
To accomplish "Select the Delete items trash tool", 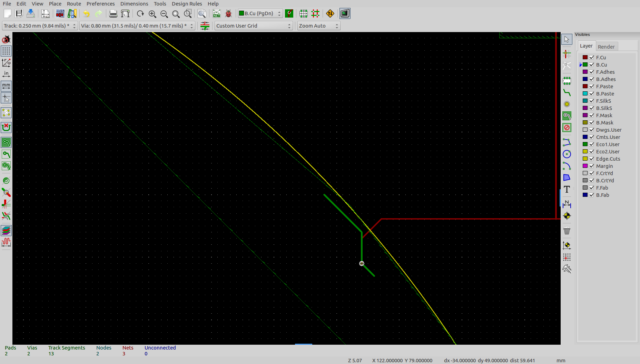I will [x=567, y=231].
